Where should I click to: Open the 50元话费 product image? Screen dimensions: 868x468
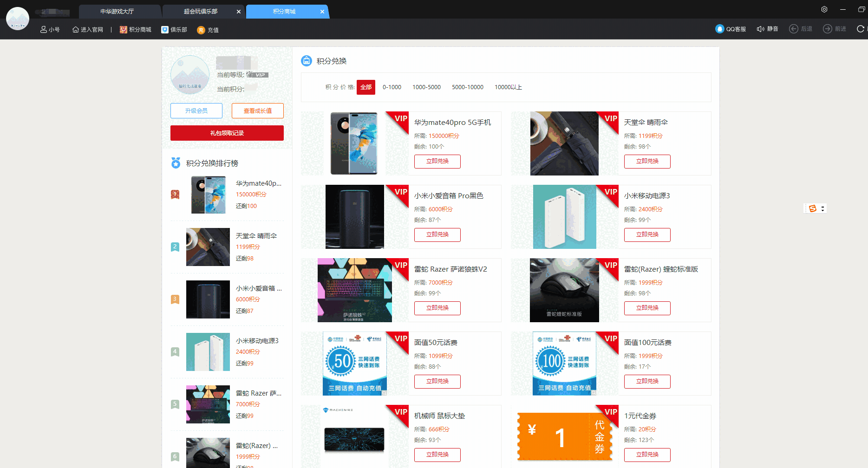point(355,364)
